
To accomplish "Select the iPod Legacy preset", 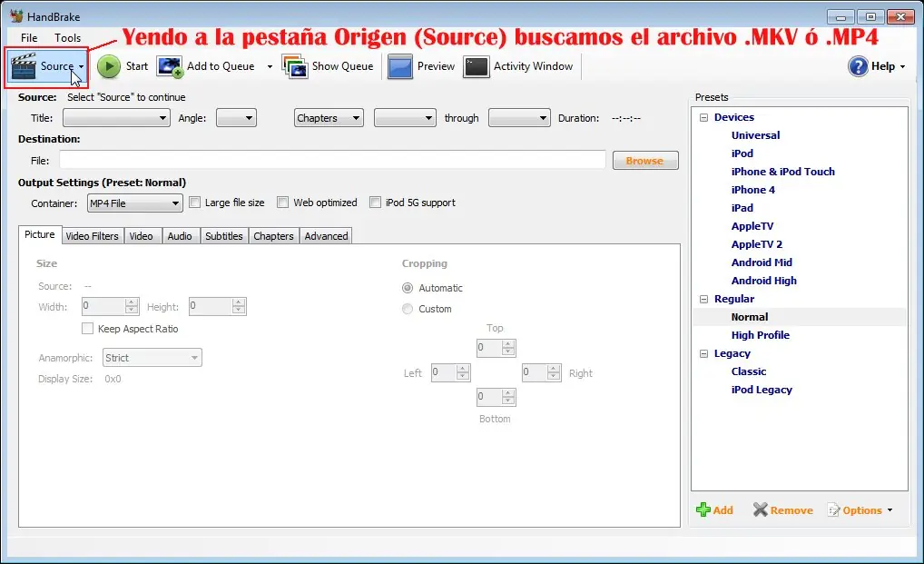I will click(762, 391).
